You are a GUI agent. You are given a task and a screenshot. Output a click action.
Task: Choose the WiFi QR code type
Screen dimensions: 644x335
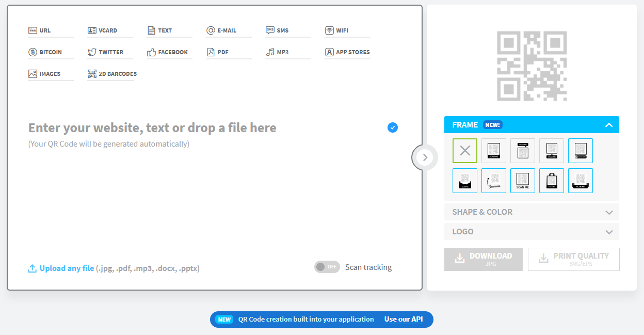tap(336, 30)
